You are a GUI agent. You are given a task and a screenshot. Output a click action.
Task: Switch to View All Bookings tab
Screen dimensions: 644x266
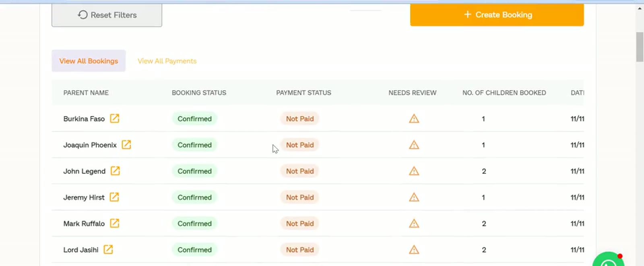89,61
